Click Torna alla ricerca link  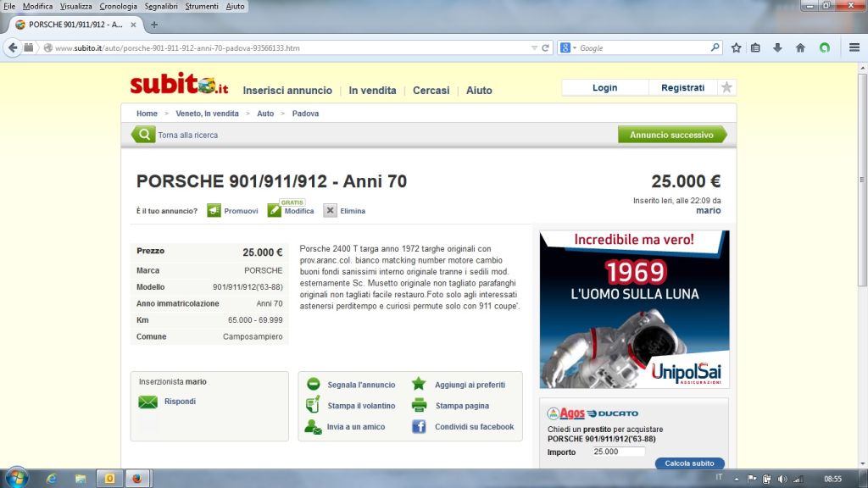click(x=187, y=135)
